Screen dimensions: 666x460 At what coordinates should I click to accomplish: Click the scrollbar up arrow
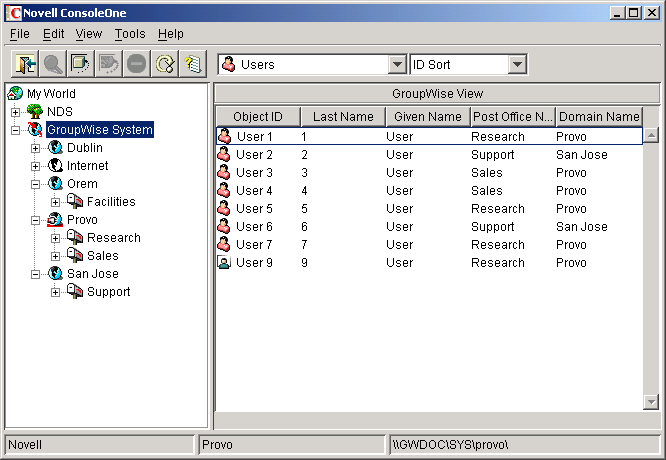coord(651,135)
